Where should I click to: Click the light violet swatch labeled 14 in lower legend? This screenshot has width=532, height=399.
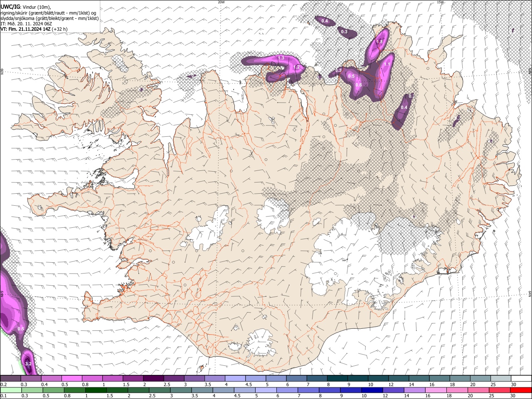[x=414, y=390]
